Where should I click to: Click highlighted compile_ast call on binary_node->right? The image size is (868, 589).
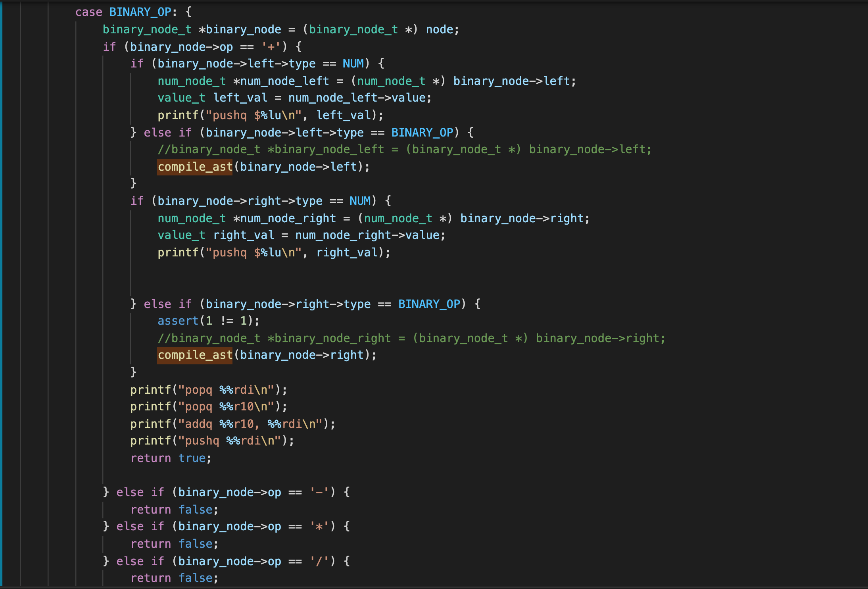click(195, 355)
